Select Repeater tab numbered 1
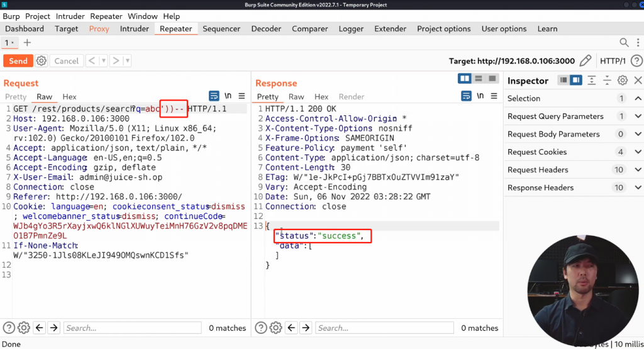The height and width of the screenshot is (349, 644). pos(9,42)
